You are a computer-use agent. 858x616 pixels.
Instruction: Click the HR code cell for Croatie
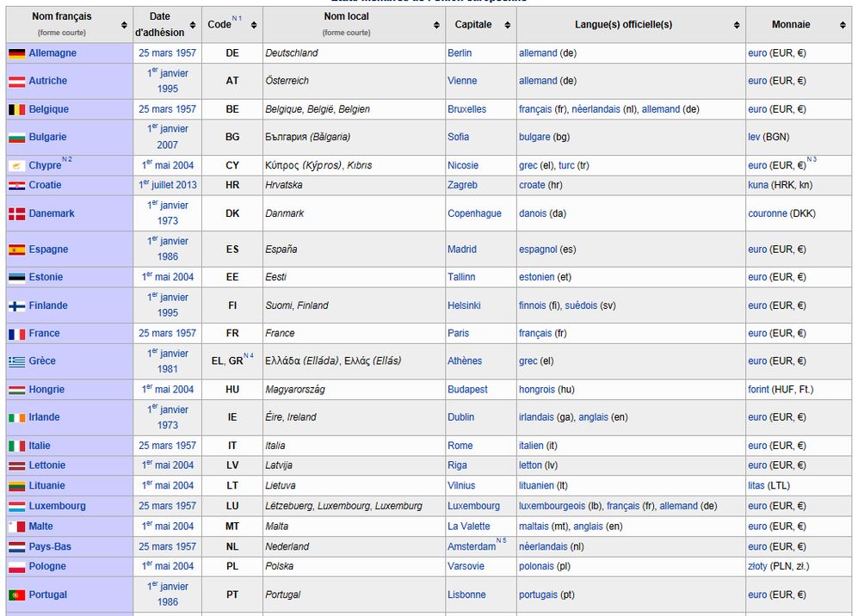pos(232,185)
